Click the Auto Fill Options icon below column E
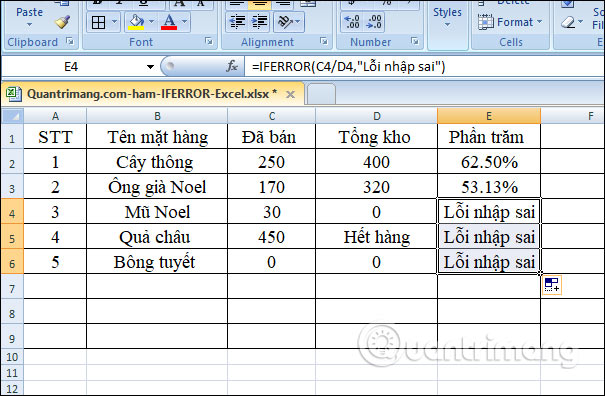 (x=552, y=285)
